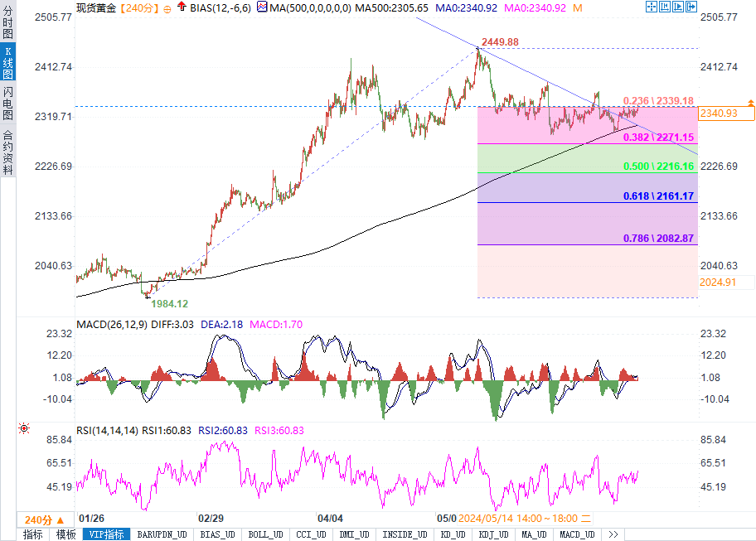Click the red up-arrow BIAS indicator icon
The image size is (756, 541).
point(181,7)
